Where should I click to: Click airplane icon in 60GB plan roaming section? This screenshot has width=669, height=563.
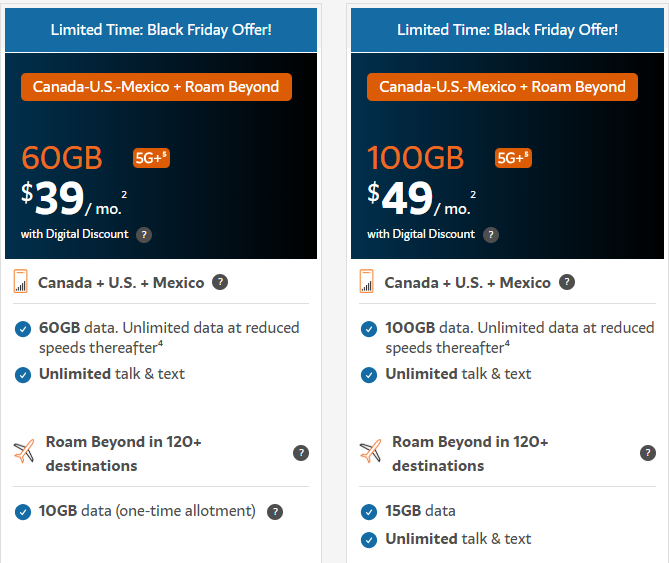point(24,452)
